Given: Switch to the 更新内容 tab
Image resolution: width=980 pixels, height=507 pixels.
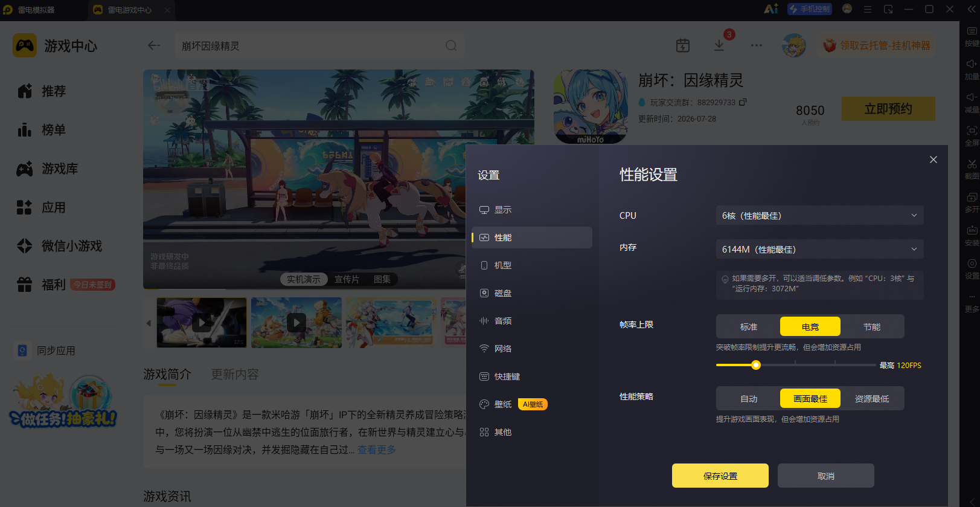Looking at the screenshot, I should coord(235,375).
